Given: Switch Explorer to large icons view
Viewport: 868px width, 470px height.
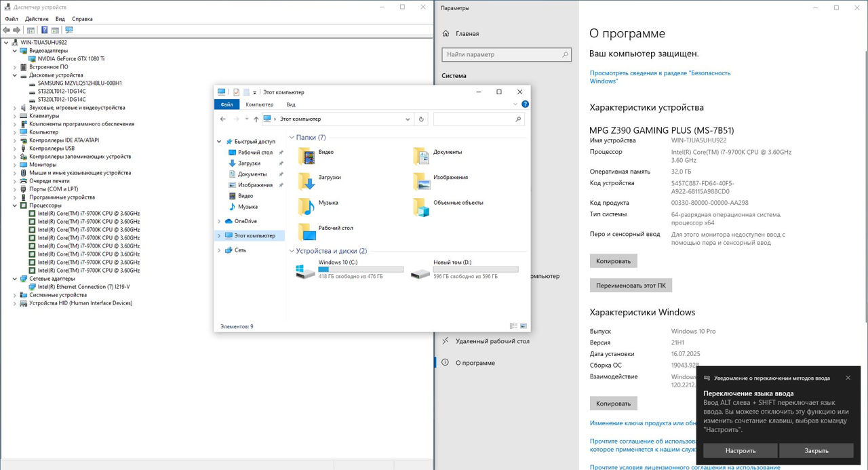Looking at the screenshot, I should pyautogui.click(x=523, y=326).
